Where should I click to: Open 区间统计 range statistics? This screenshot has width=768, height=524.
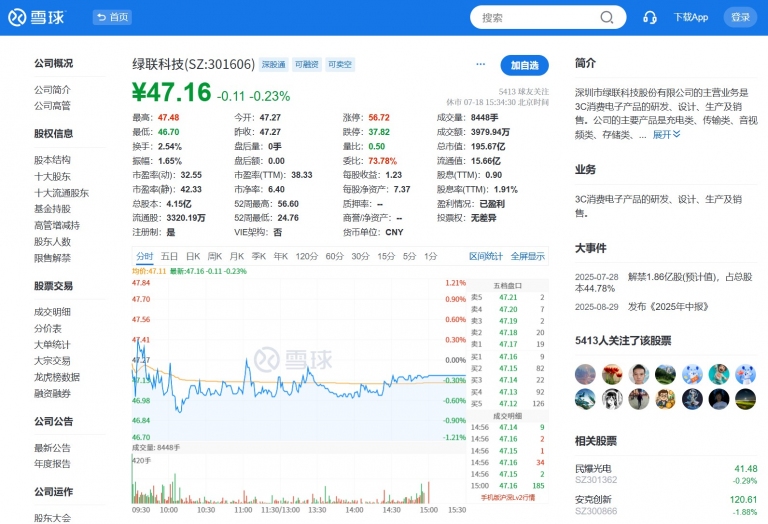486,256
